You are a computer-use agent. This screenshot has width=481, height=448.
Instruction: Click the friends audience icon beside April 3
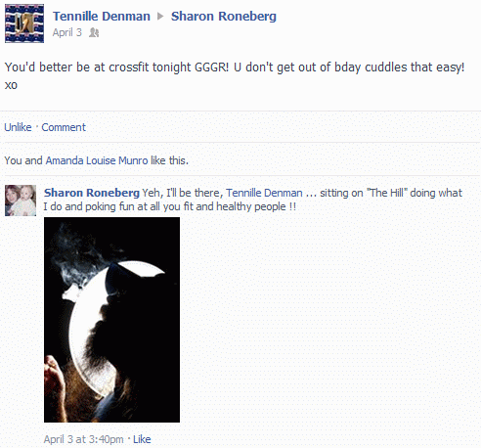(x=94, y=32)
